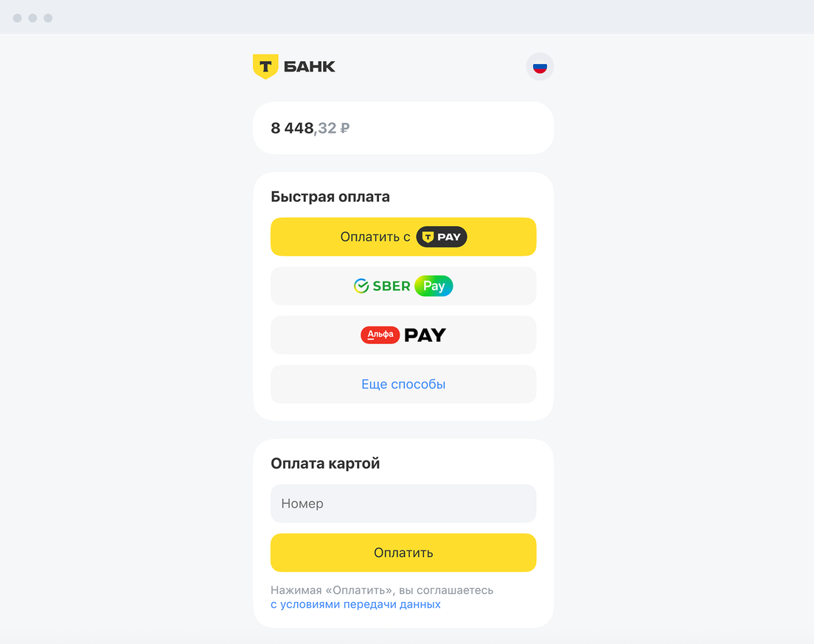
Task: Click the third gray window dot
Action: (x=48, y=18)
